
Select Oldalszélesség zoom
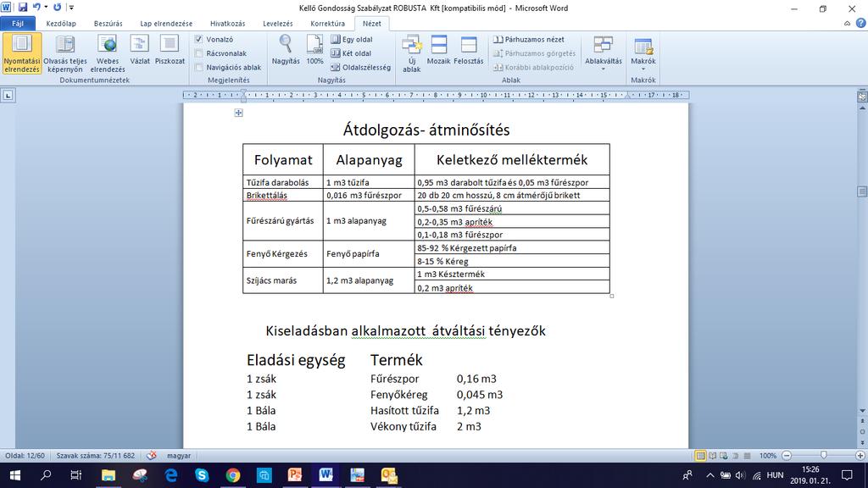(x=361, y=68)
